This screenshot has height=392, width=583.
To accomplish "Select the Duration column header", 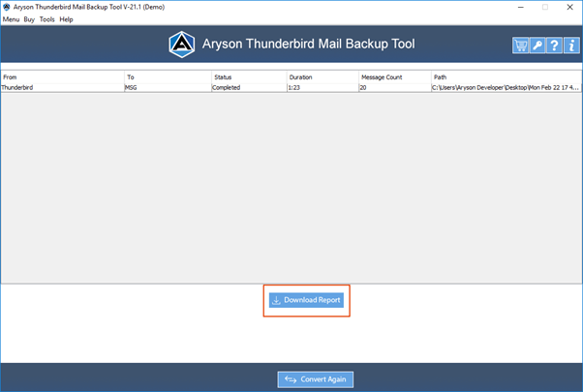I will [322, 76].
